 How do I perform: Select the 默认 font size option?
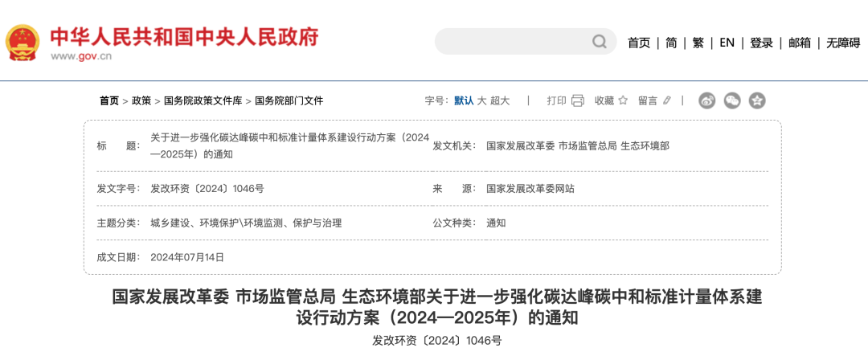(x=464, y=100)
